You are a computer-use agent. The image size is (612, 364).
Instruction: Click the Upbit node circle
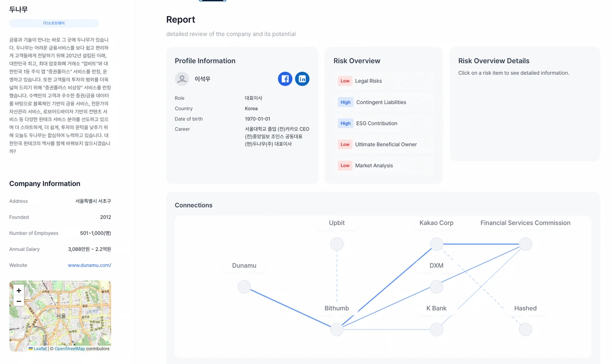tap(337, 244)
